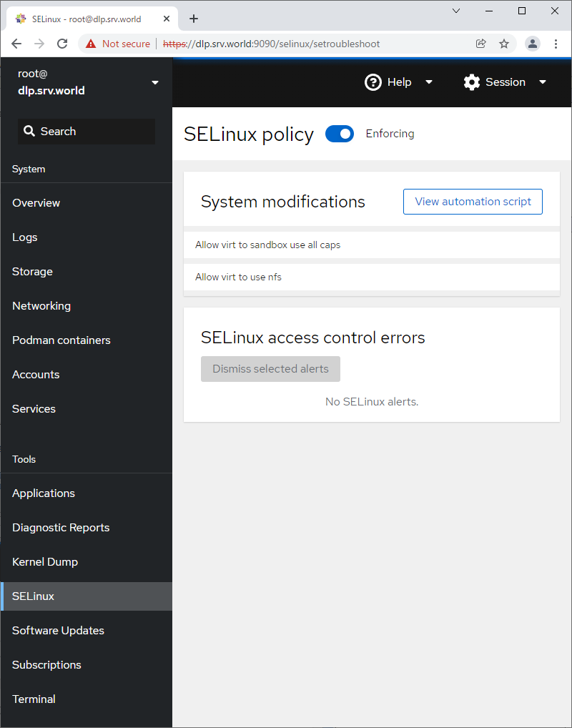The height and width of the screenshot is (728, 572).
Task: Navigate back with browser back arrow
Action: 16,44
